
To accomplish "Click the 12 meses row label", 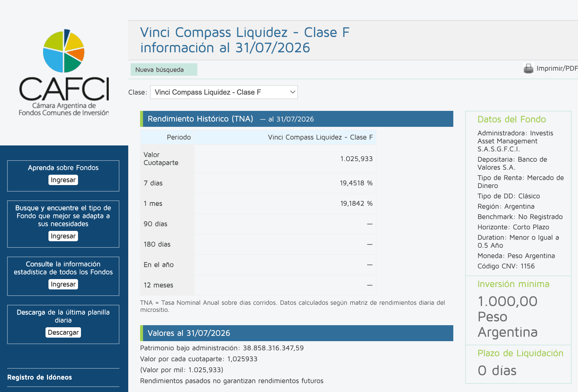I will pyautogui.click(x=158, y=285).
